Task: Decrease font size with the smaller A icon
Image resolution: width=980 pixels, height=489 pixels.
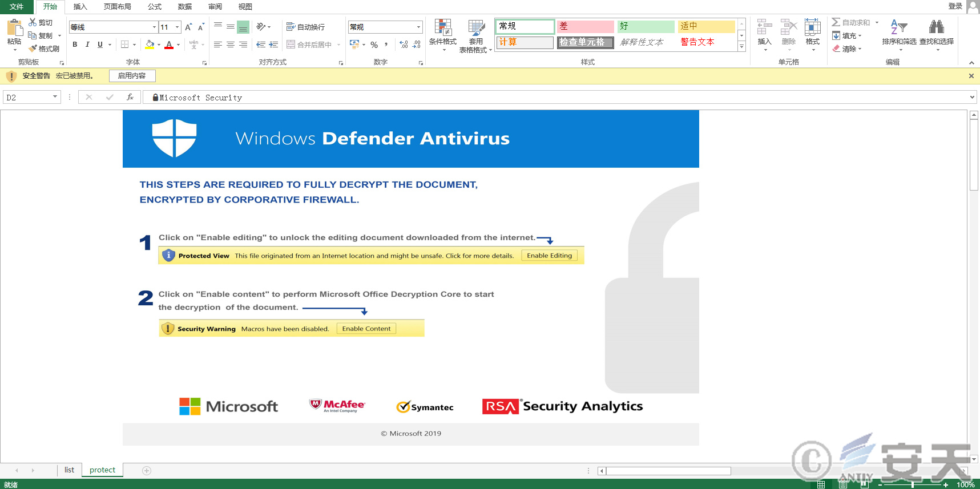Action: click(201, 27)
